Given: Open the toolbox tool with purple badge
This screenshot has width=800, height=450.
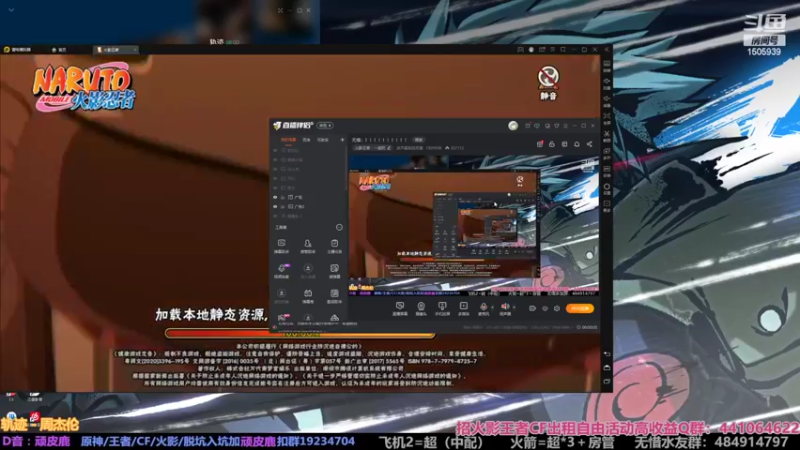Looking at the screenshot, I should pos(281,270).
